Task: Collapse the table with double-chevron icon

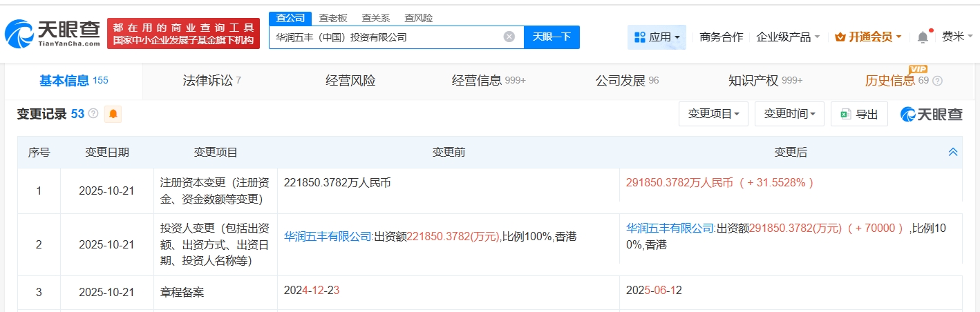Action: (x=953, y=153)
